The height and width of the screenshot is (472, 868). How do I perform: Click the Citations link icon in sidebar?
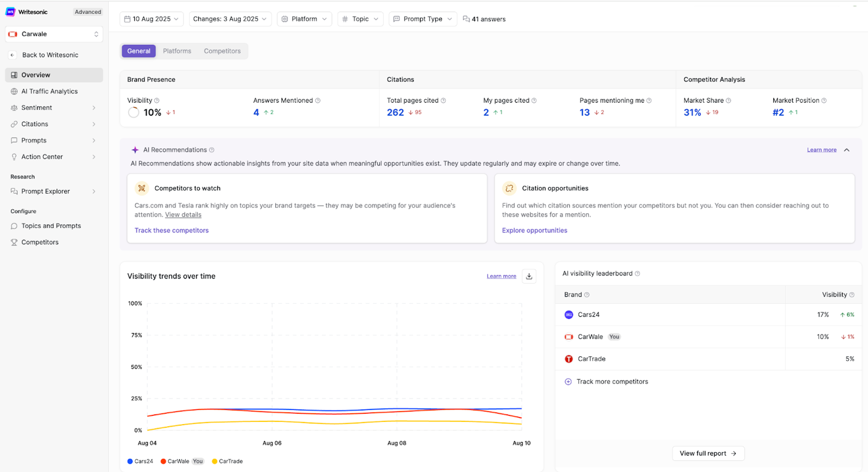coord(14,124)
